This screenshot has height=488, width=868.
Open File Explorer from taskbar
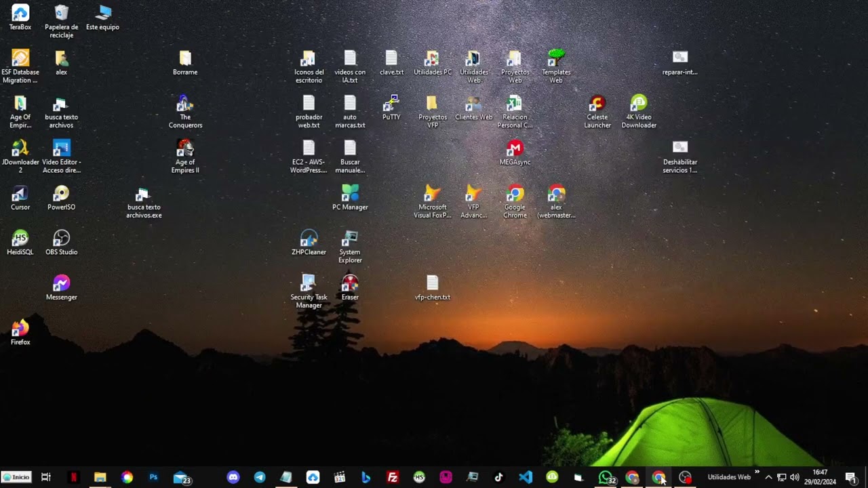coord(100,477)
